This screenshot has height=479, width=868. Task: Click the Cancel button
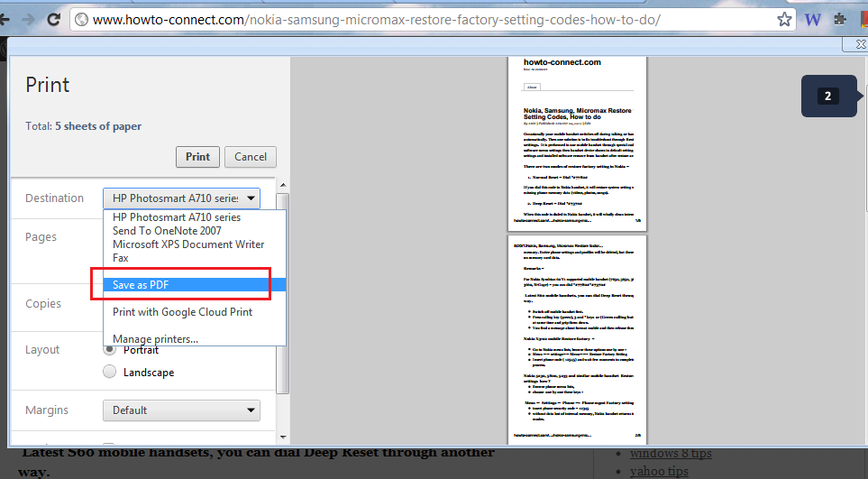pyautogui.click(x=251, y=157)
